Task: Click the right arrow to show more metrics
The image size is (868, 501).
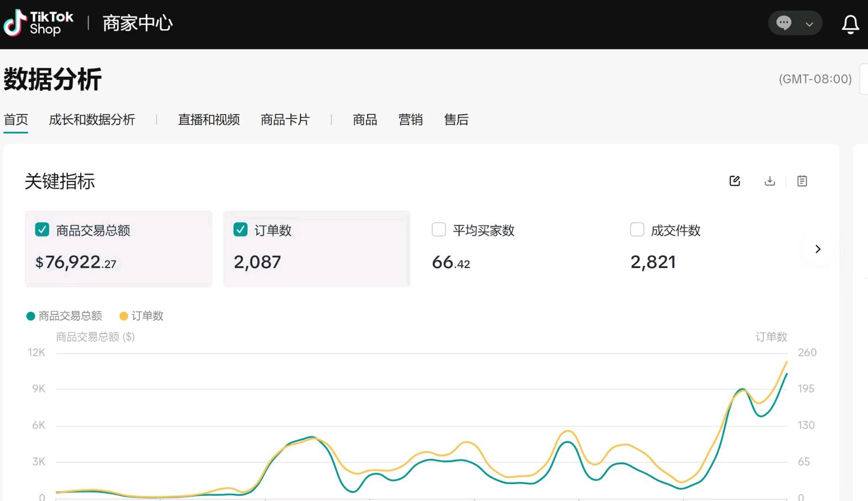Action: pyautogui.click(x=818, y=249)
